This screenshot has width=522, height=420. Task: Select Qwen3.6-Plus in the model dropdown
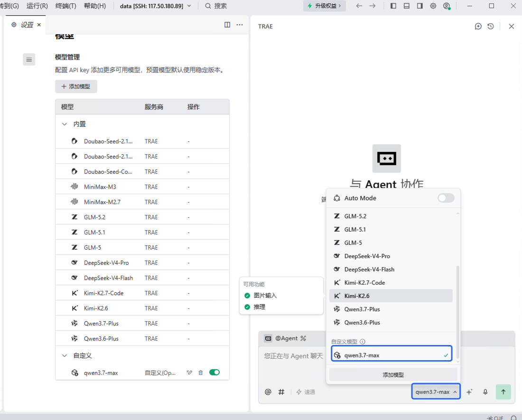pos(391,323)
